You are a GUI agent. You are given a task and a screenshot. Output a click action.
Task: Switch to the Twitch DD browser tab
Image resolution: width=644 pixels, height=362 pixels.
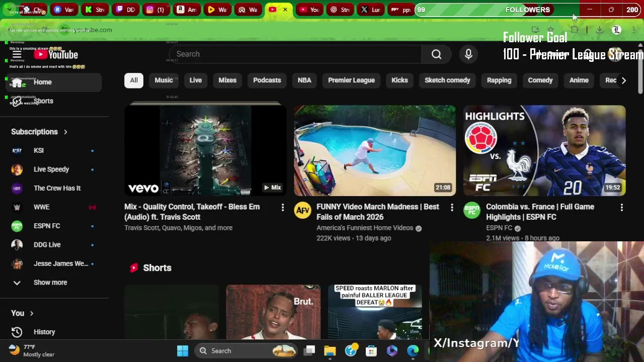pyautogui.click(x=125, y=10)
